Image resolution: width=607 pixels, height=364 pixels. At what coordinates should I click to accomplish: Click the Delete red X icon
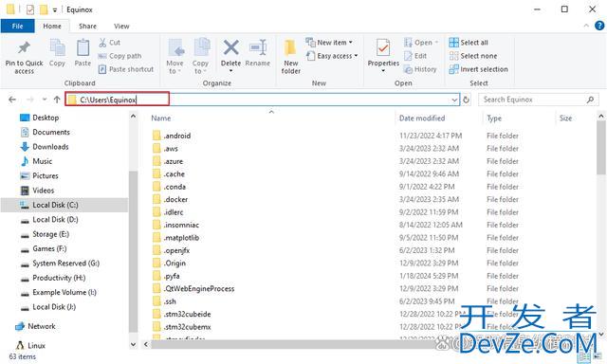coord(230,48)
